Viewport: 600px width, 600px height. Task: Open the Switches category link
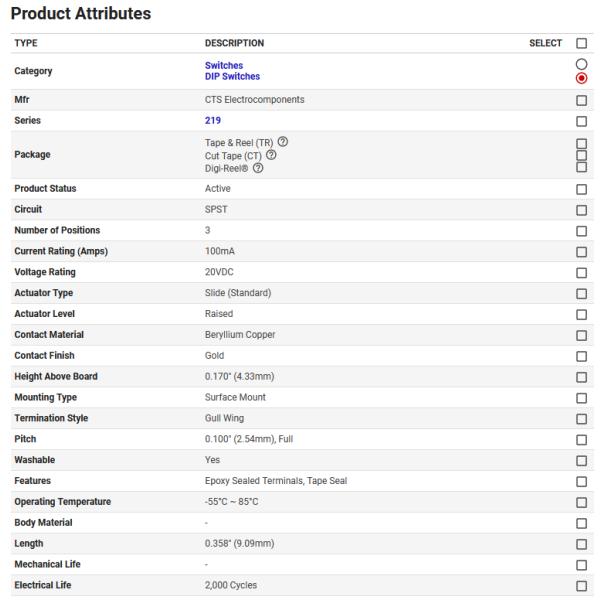click(224, 66)
